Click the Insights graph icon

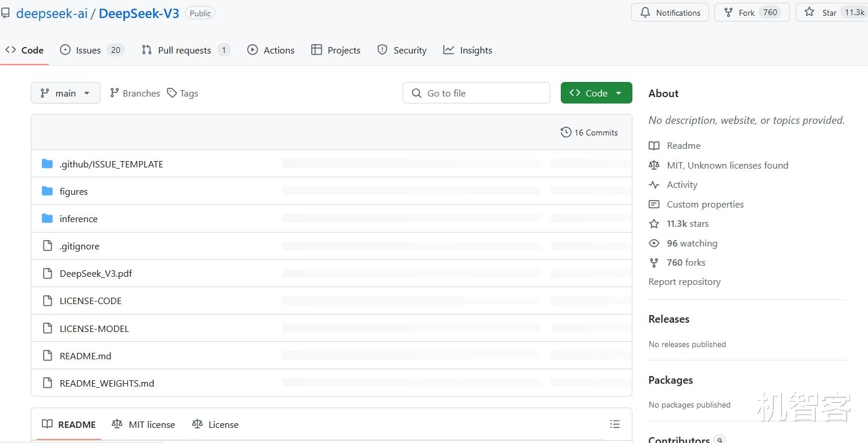tap(449, 50)
